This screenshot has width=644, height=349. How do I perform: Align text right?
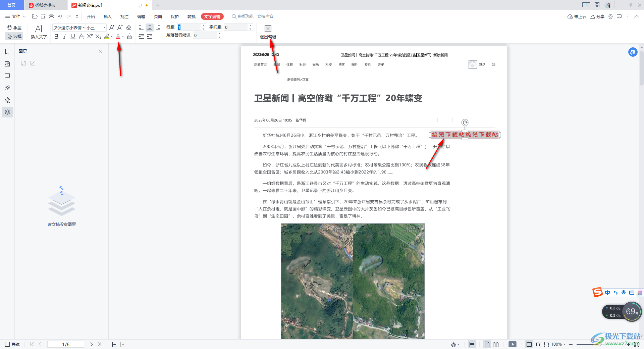158,28
